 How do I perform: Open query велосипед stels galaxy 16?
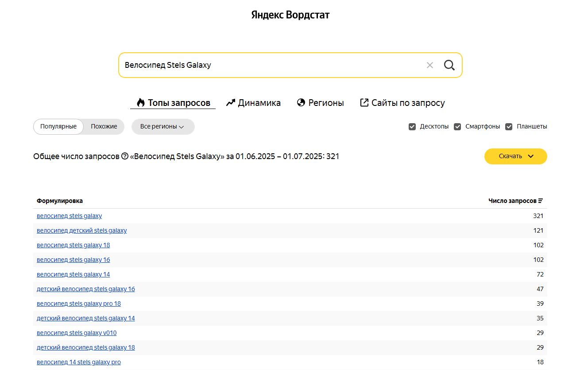(x=73, y=260)
